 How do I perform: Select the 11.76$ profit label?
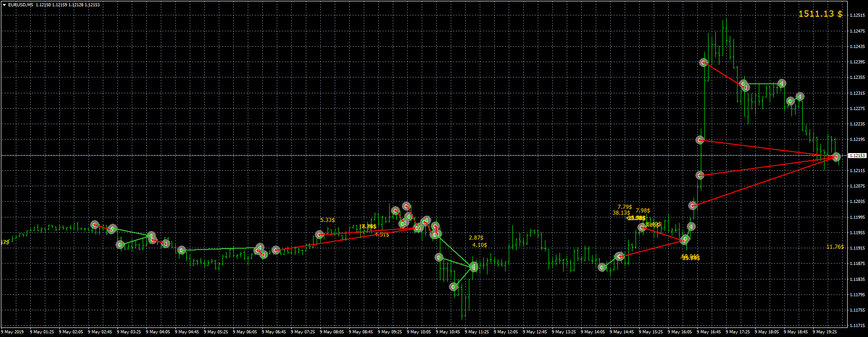tap(835, 247)
